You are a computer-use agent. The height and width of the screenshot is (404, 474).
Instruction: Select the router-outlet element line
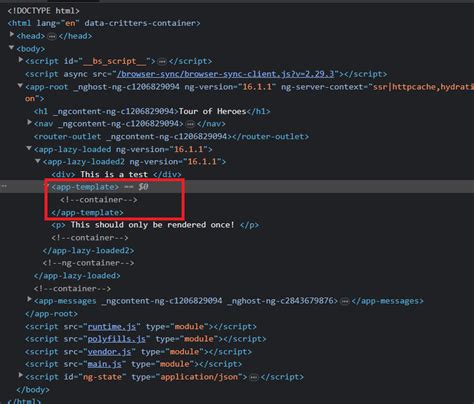[x=171, y=137]
